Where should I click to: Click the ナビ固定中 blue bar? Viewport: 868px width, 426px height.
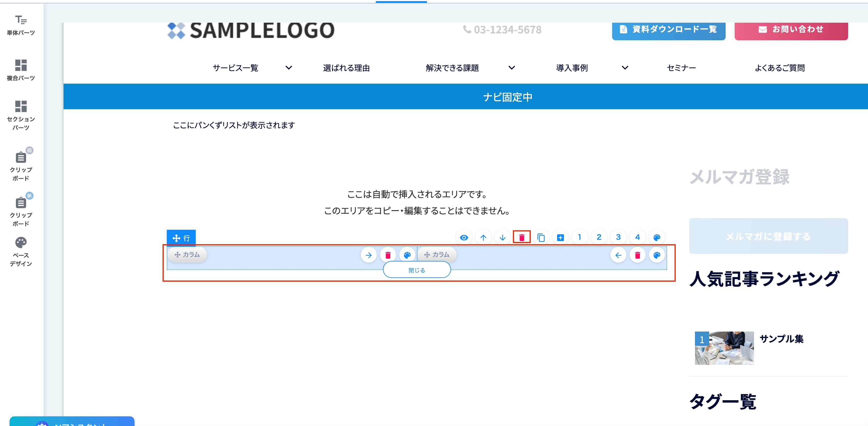point(466,97)
